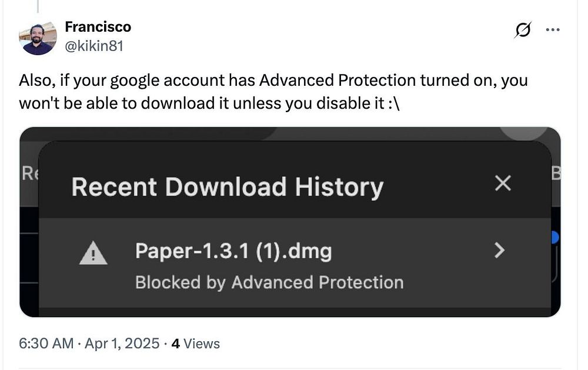The height and width of the screenshot is (370, 588).
Task: Click the 'Recent Download History' heading
Action: click(227, 187)
